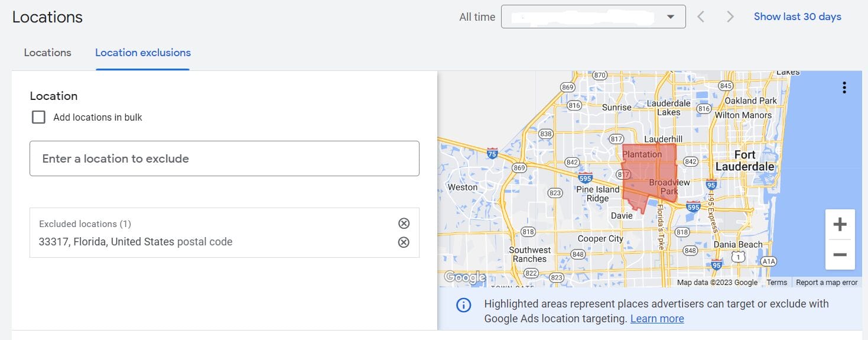Click Show last 30 days link
Image resolution: width=868 pixels, height=340 pixels.
tap(797, 17)
